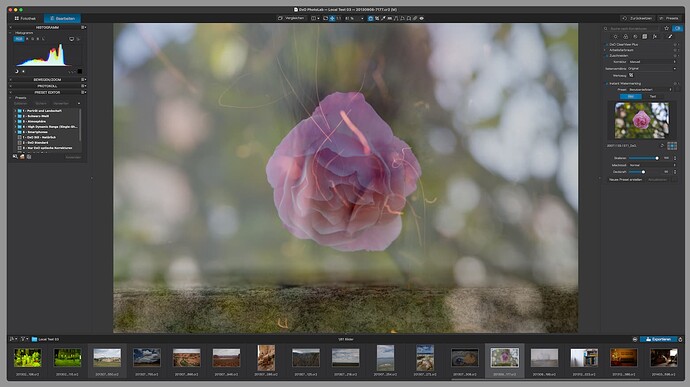The image size is (690, 387).
Task: Adjust the Skalieren slider handle
Action: click(657, 158)
